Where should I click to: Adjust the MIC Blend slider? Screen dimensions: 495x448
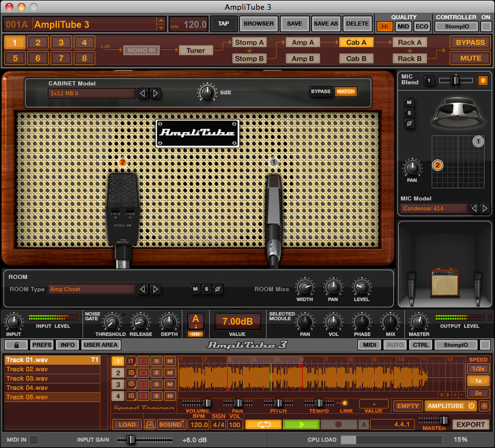click(456, 81)
